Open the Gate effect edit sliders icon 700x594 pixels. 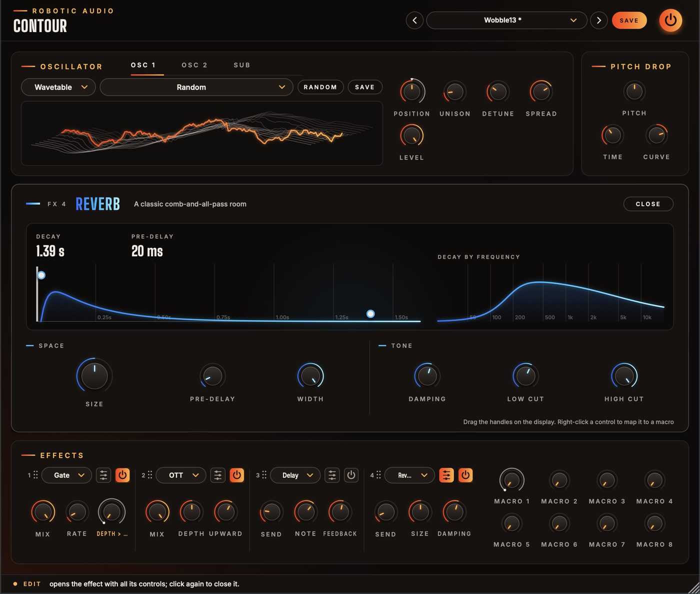(103, 475)
